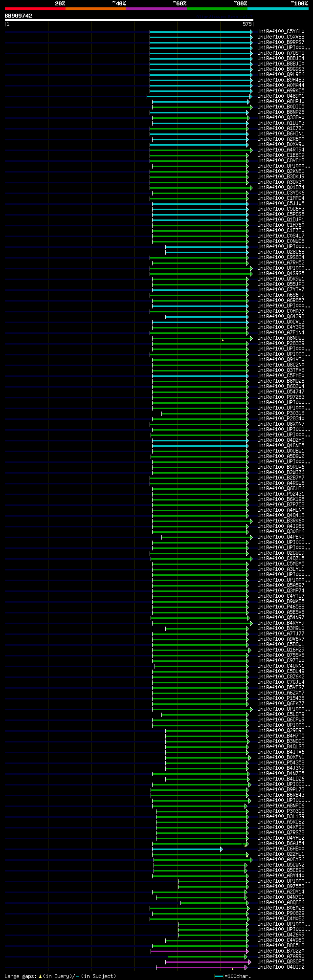The height and width of the screenshot is (980, 313).
Task: Open hit UniRef100_A8HPJ0
Action: point(281,102)
